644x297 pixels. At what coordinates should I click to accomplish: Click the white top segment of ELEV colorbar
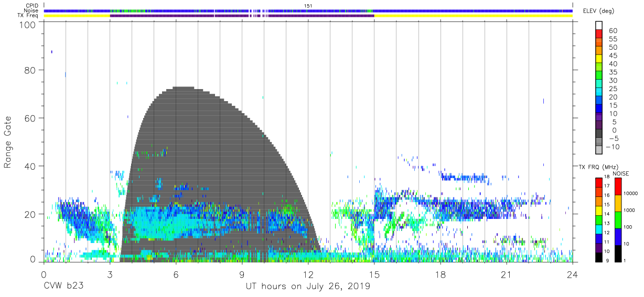tap(599, 25)
